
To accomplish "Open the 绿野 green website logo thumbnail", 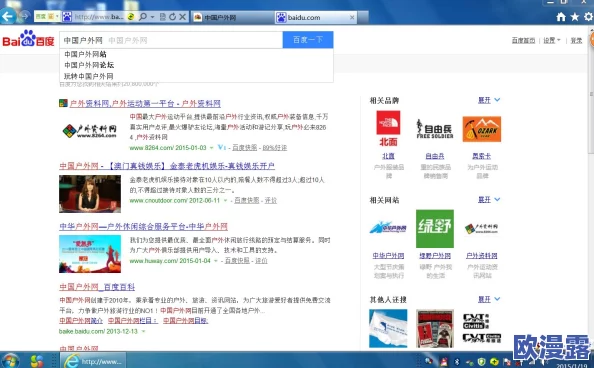I will [x=435, y=229].
